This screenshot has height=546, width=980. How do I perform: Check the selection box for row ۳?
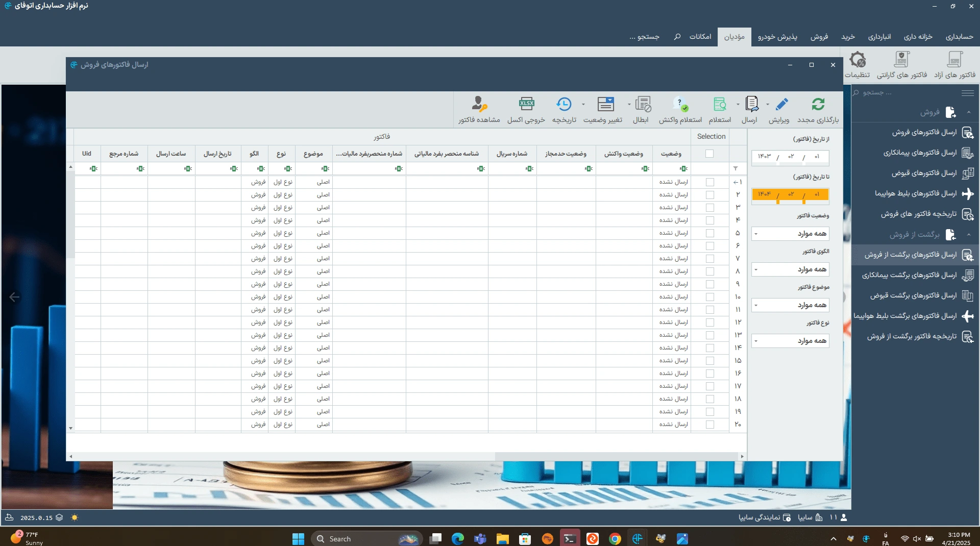tap(710, 208)
